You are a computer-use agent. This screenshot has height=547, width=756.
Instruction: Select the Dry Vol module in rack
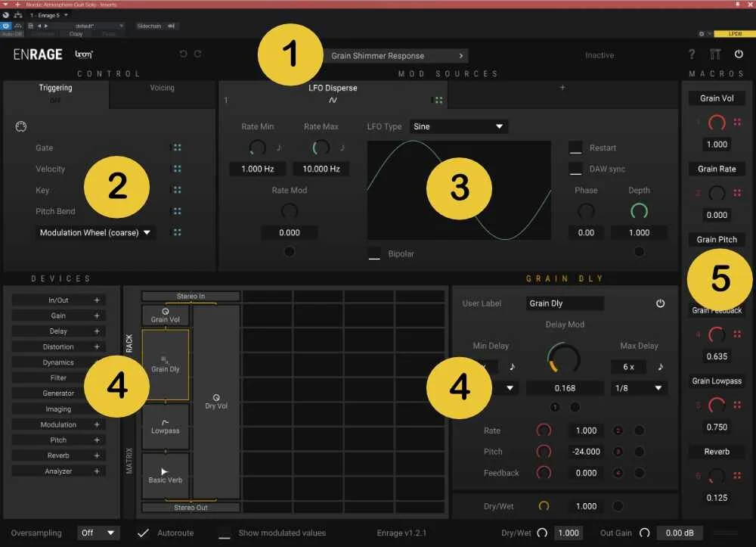point(216,402)
